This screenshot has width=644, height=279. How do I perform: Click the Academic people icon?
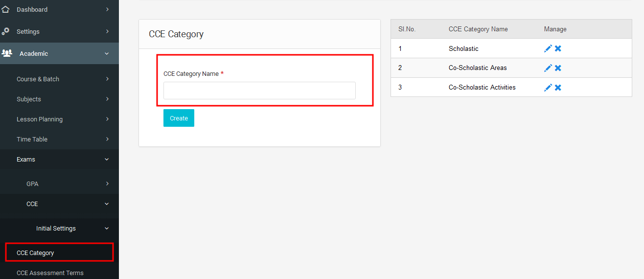(7, 53)
